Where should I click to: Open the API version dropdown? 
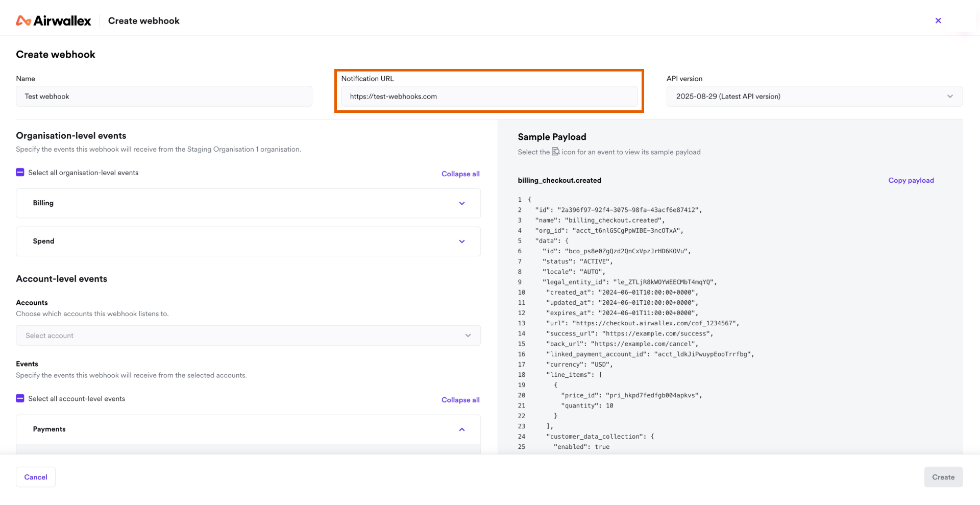[x=815, y=97]
